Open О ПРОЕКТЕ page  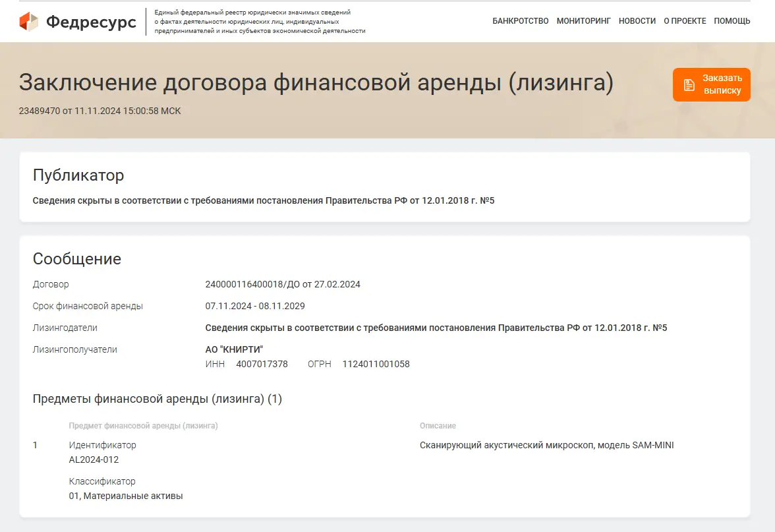click(685, 21)
